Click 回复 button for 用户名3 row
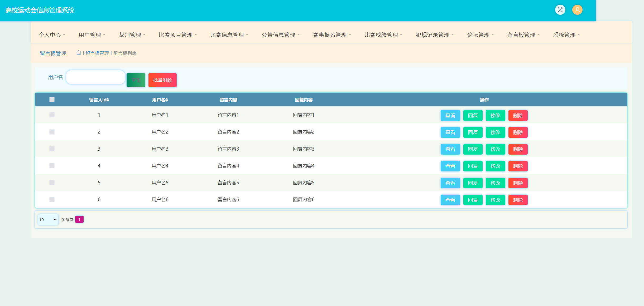The height and width of the screenshot is (306, 644). 473,149
